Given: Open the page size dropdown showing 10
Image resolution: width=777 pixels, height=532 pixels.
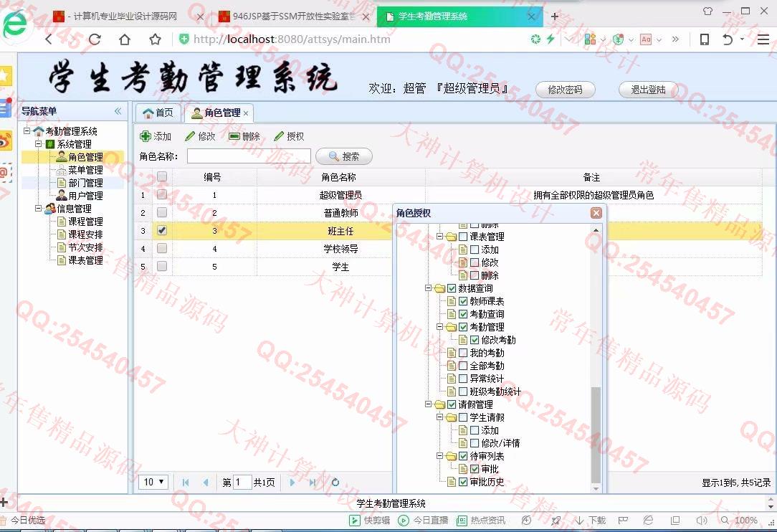Looking at the screenshot, I should point(153,483).
